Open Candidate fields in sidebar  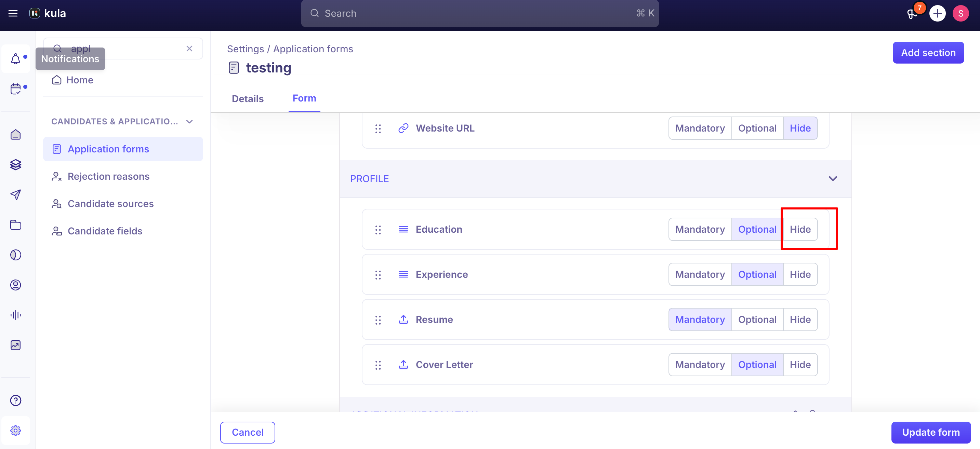tap(123, 231)
